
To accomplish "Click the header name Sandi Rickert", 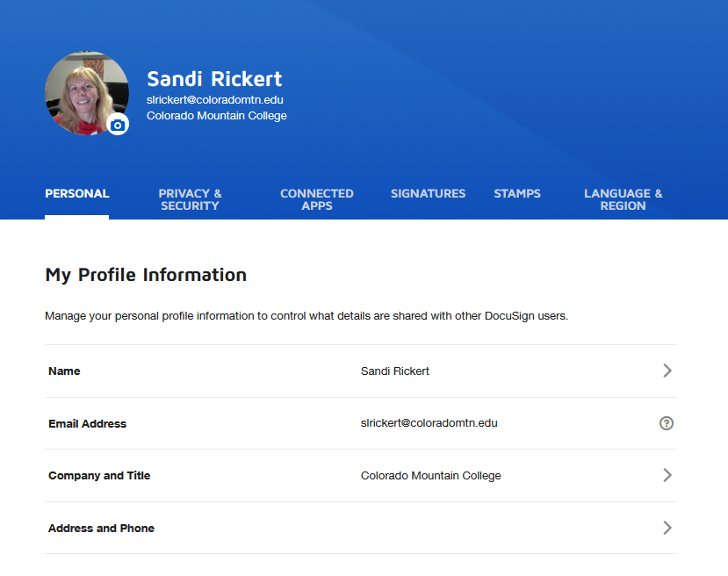I will coord(214,79).
